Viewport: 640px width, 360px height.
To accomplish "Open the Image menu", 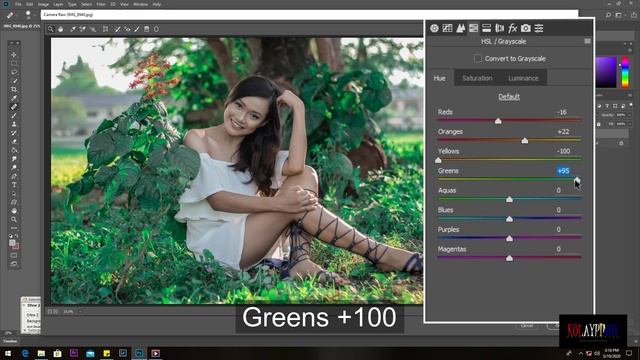I will point(43,4).
